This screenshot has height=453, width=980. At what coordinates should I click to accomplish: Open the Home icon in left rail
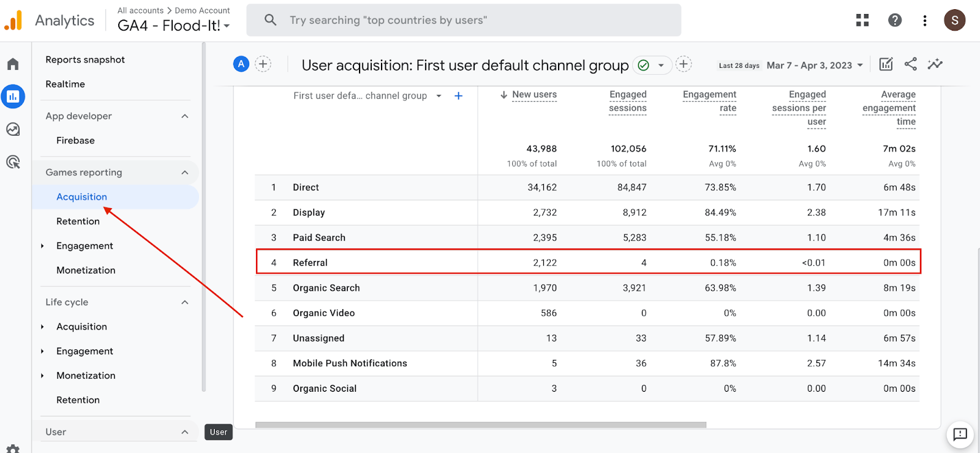[13, 64]
